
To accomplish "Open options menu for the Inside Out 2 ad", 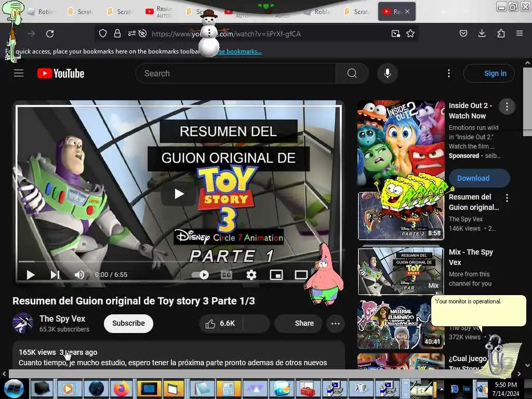I will point(507,107).
